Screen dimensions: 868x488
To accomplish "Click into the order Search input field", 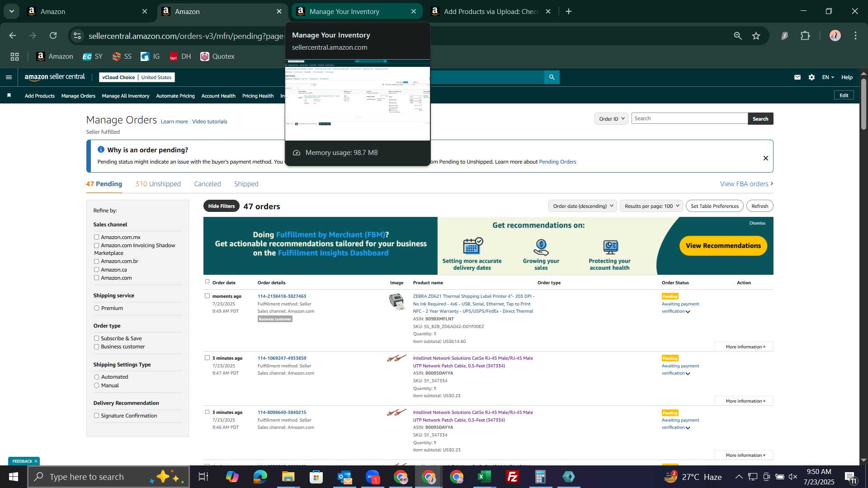I will (x=690, y=118).
